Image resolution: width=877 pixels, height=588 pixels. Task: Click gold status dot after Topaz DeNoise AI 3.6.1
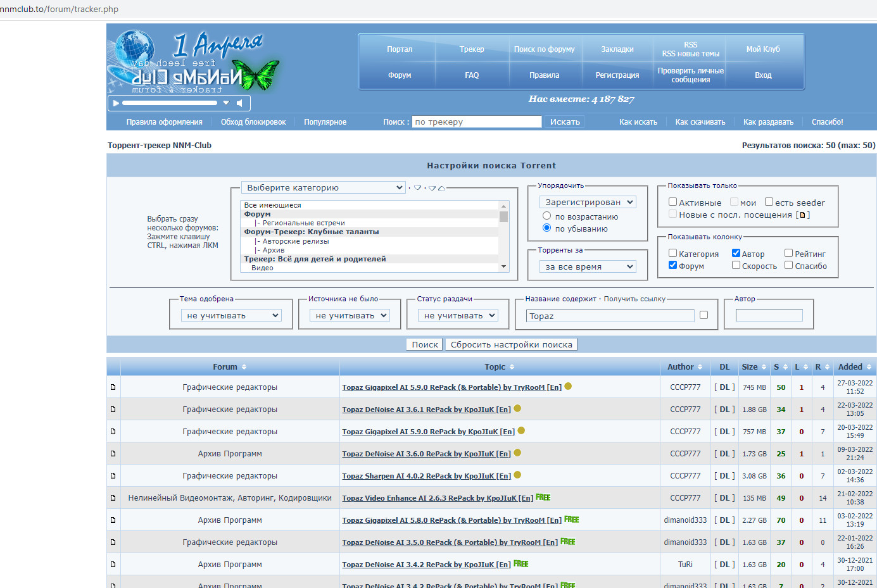pyautogui.click(x=517, y=408)
